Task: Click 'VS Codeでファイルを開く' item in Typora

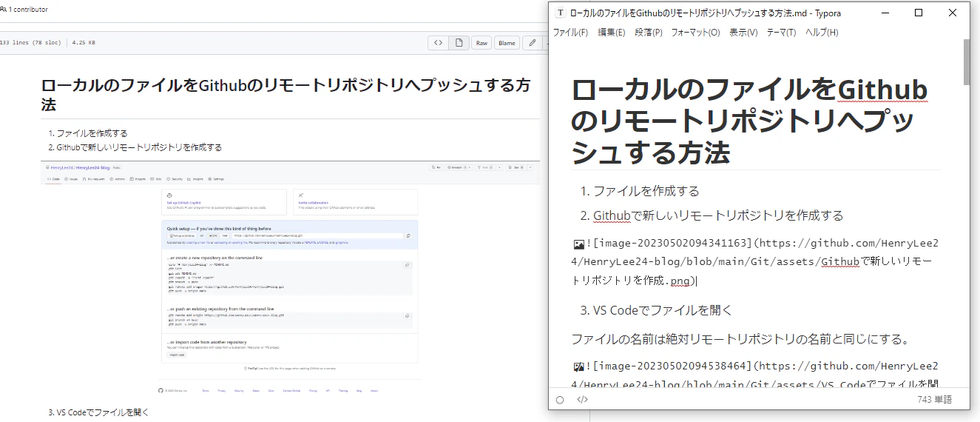Action: 663,310
